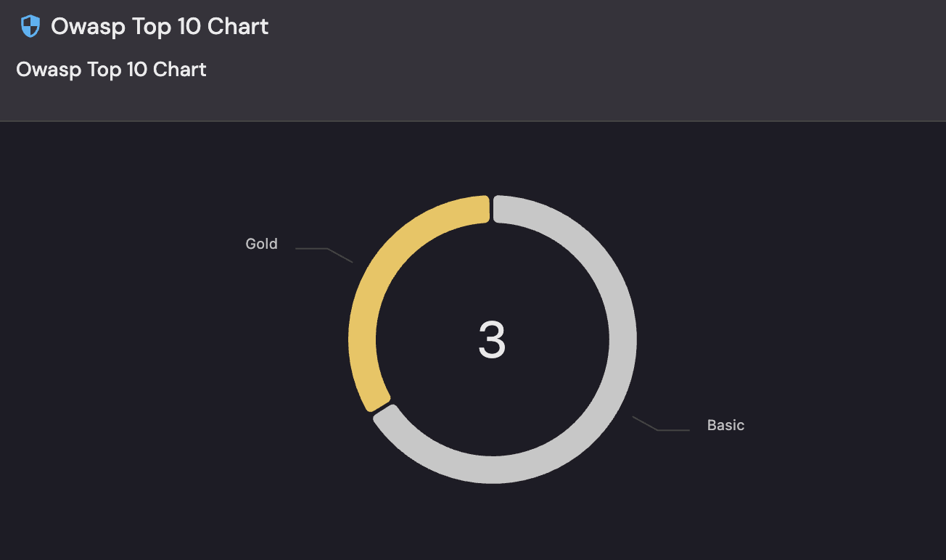Click the Owasp Top 10 Chart header title
This screenshot has height=560, width=946.
(159, 26)
